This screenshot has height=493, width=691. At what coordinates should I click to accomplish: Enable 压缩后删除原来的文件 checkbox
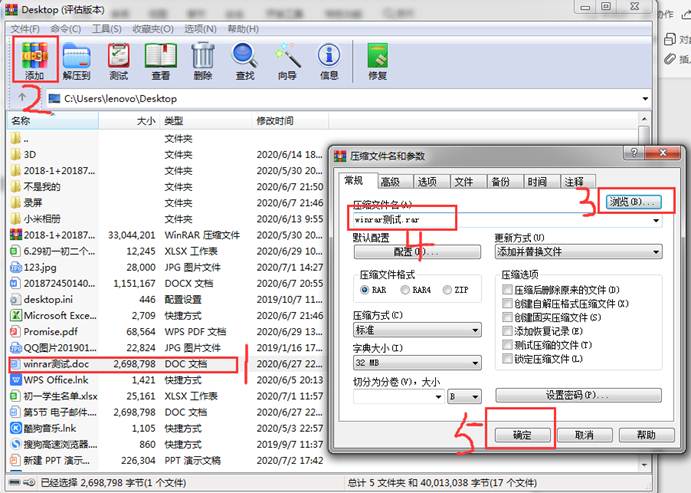tap(509, 289)
